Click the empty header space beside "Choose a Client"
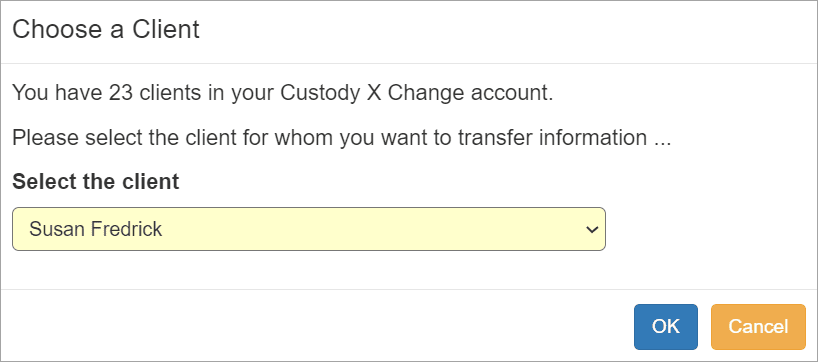Image resolution: width=818 pixels, height=362 pixels. pos(506,31)
